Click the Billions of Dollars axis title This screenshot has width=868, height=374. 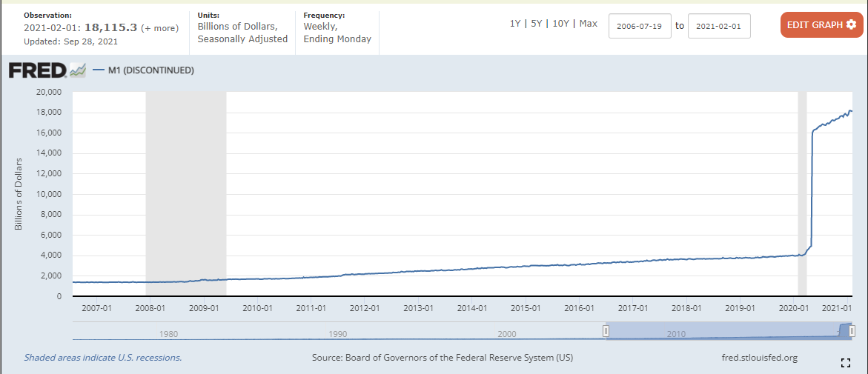(x=19, y=194)
